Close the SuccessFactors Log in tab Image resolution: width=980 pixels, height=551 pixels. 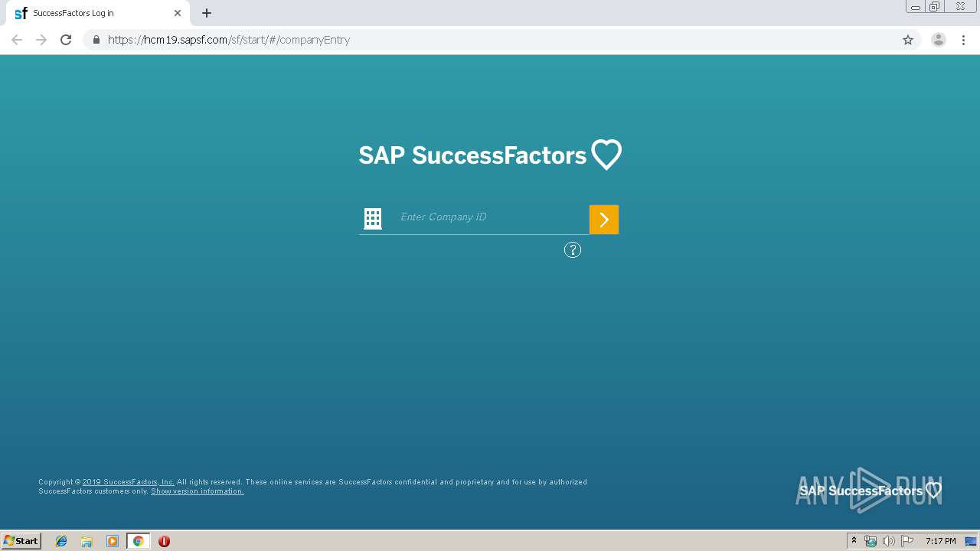(x=178, y=13)
